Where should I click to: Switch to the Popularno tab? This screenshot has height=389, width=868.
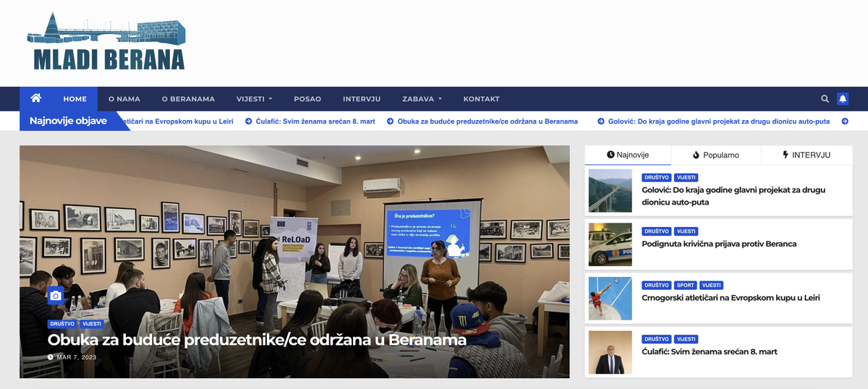[716, 155]
